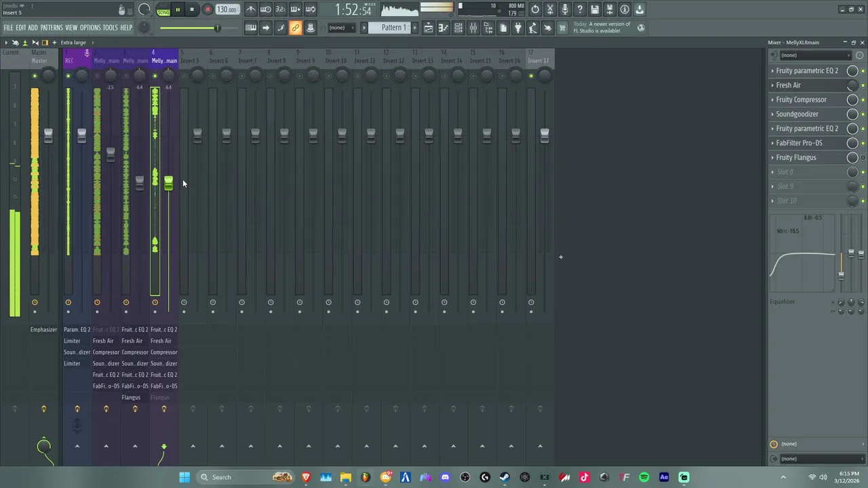Image resolution: width=868 pixels, height=488 pixels.
Task: Open the piano roll view icon
Action: pos(443,28)
